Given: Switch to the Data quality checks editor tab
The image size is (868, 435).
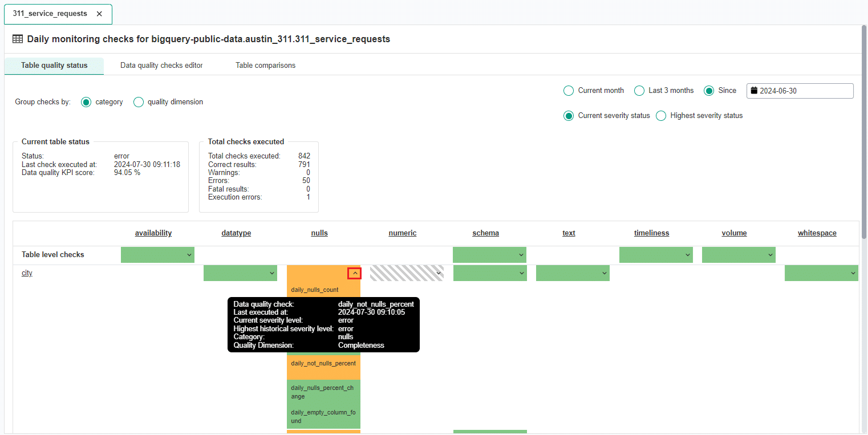Looking at the screenshot, I should pos(161,65).
